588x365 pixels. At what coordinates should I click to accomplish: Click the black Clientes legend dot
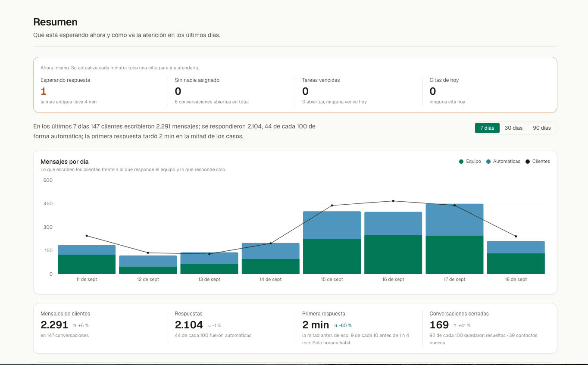click(528, 162)
